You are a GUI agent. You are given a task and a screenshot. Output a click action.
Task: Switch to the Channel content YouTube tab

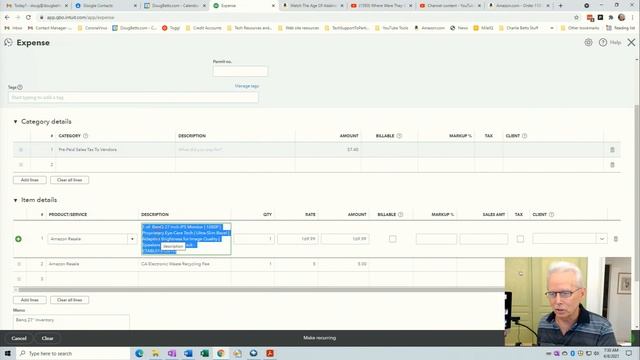point(450,6)
